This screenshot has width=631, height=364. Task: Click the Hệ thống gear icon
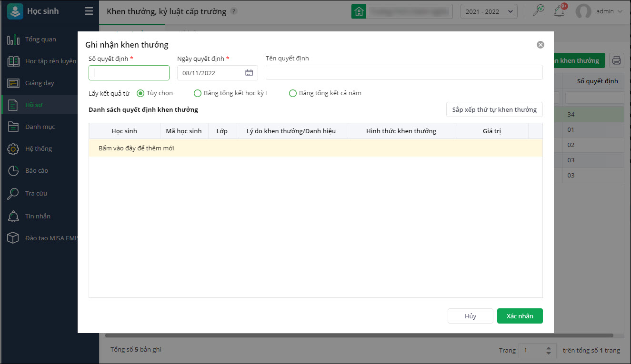(x=13, y=148)
